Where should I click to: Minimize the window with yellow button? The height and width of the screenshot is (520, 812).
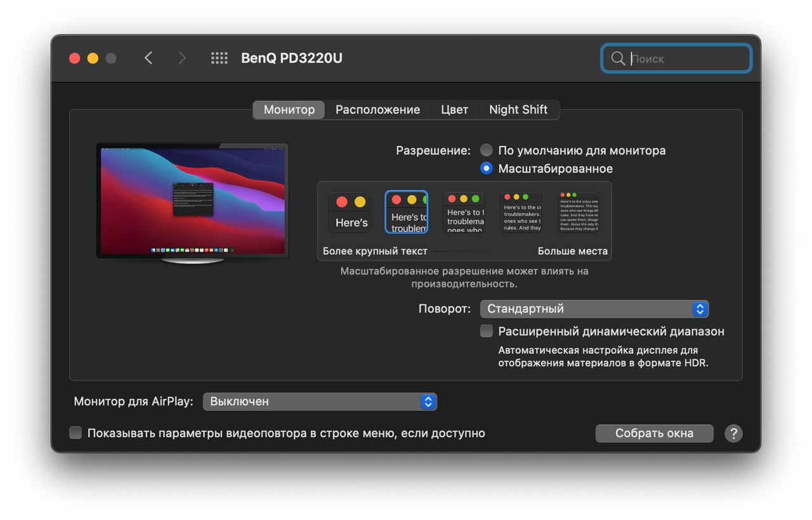tap(93, 58)
